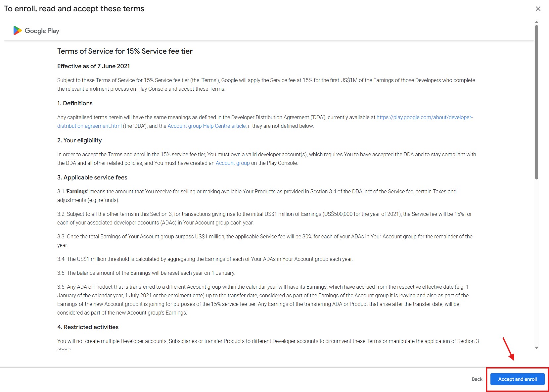
Task: Click the scrollbar up arrow
Action: [x=536, y=22]
